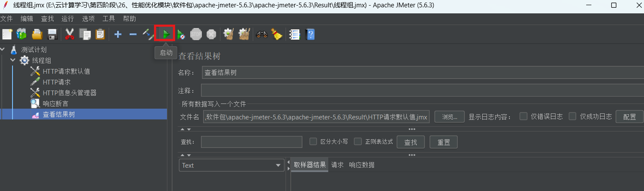This screenshot has height=191, width=644.
Task: Click the Clear results broom icon
Action: point(228,34)
